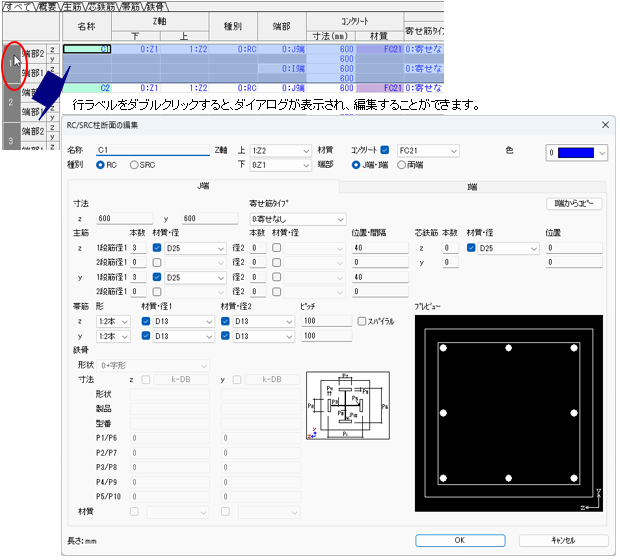Confirm the dialog with OK
The image size is (620, 560).
[x=460, y=541]
